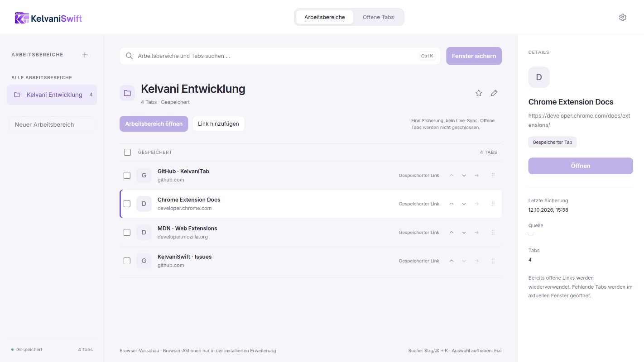Click Arbeitsbereich öffnen
644x362 pixels.
154,124
